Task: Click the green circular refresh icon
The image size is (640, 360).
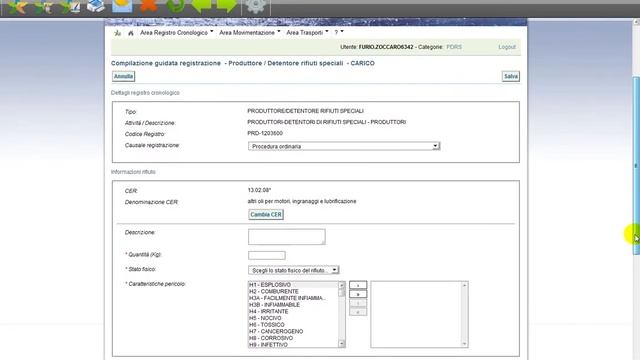Action: 176,6
